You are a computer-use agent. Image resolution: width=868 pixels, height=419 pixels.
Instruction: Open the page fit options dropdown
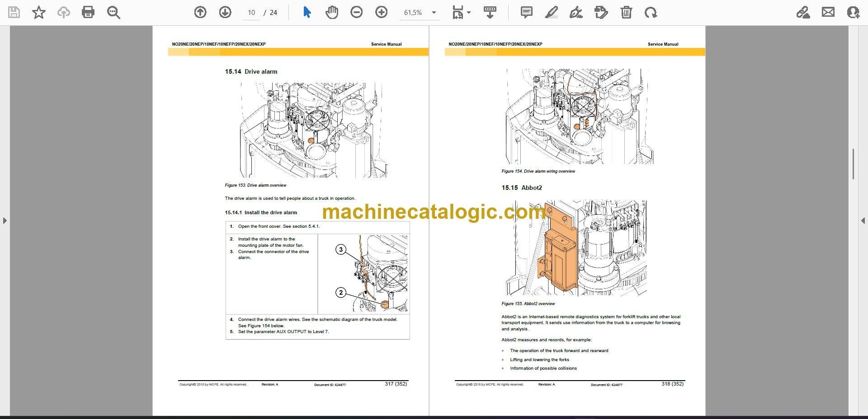(x=462, y=12)
